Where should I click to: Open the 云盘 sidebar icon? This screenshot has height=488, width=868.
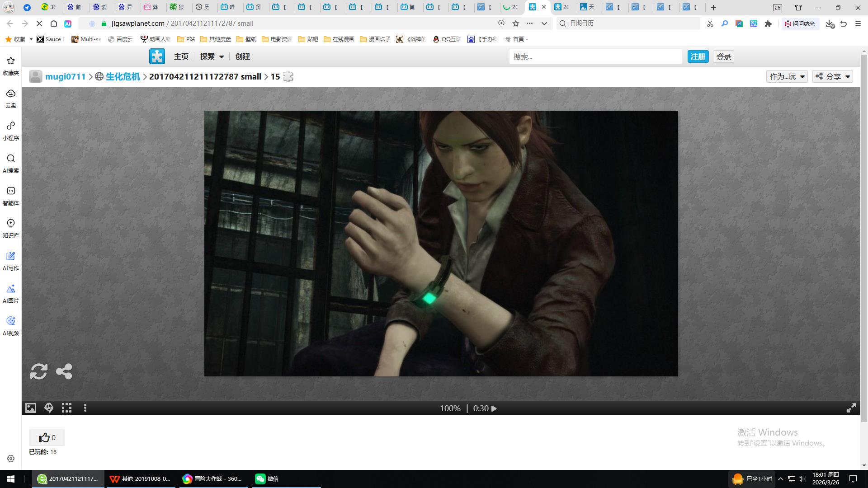tap(11, 98)
